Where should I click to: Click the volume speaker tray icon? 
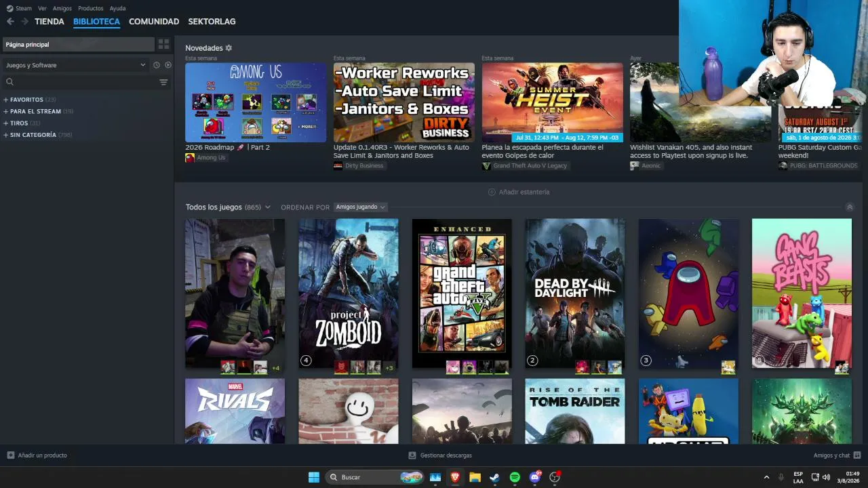pos(826,477)
